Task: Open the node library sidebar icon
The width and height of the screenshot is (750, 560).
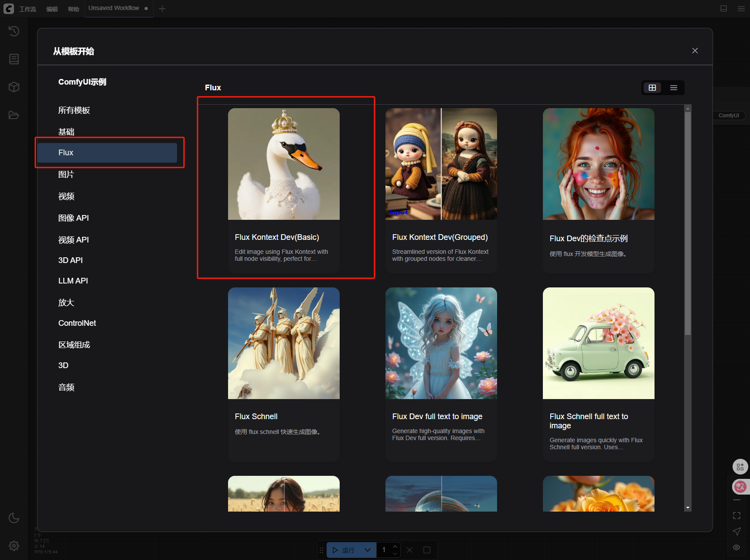Action: pyautogui.click(x=14, y=59)
